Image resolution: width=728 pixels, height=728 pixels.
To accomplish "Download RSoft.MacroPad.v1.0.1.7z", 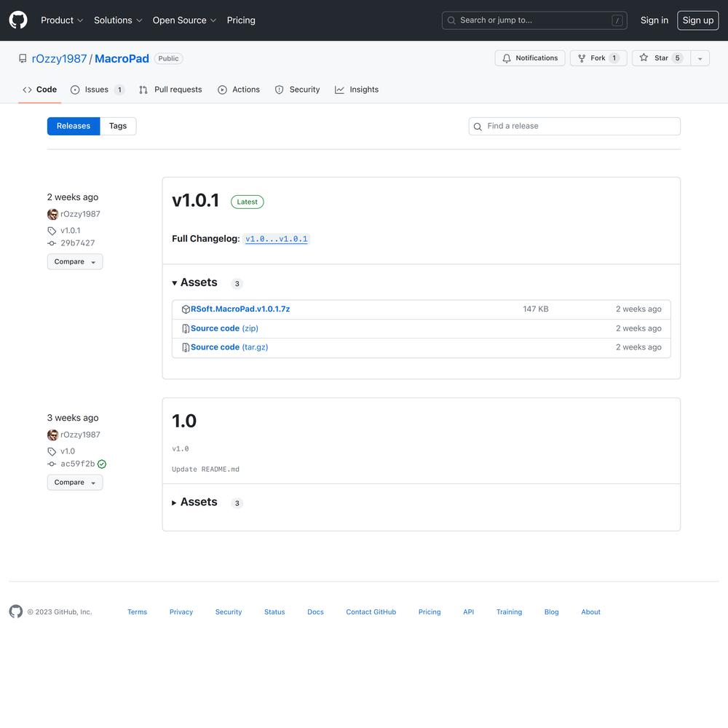I will point(240,309).
